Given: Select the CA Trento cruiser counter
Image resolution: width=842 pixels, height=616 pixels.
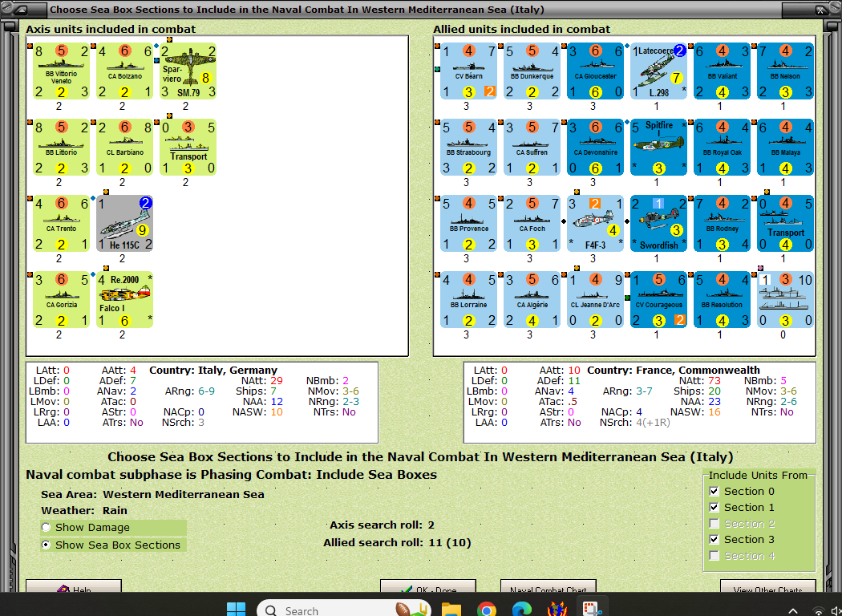Looking at the screenshot, I should coord(61,224).
